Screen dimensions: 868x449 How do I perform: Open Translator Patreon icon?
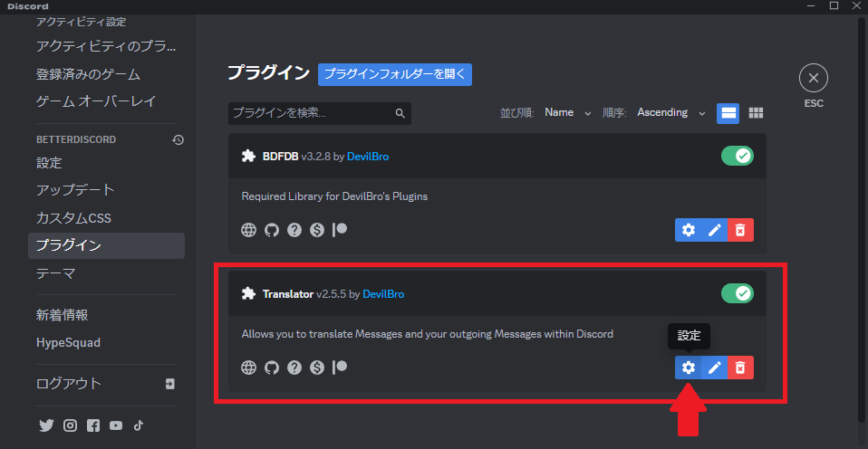340,367
